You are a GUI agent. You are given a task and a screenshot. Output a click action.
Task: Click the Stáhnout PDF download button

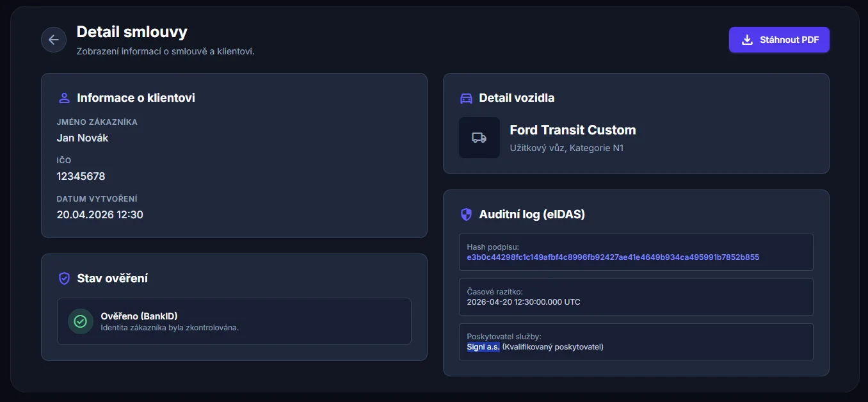tap(779, 40)
